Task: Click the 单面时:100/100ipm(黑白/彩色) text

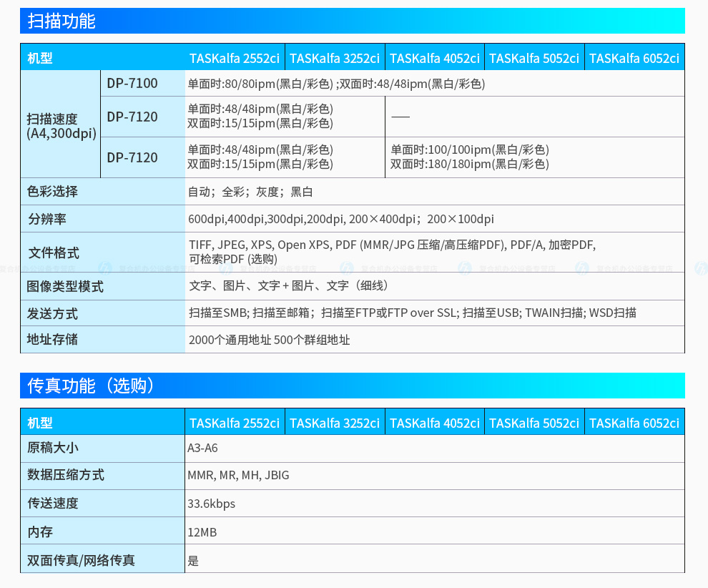Action: (470, 150)
